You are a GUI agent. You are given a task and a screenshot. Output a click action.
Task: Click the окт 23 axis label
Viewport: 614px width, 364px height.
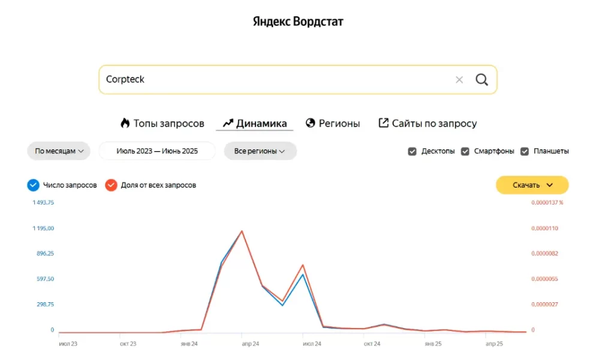click(128, 344)
